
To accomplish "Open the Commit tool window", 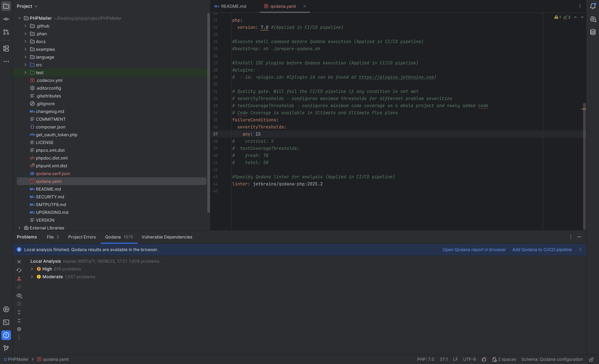I will pyautogui.click(x=6, y=19).
